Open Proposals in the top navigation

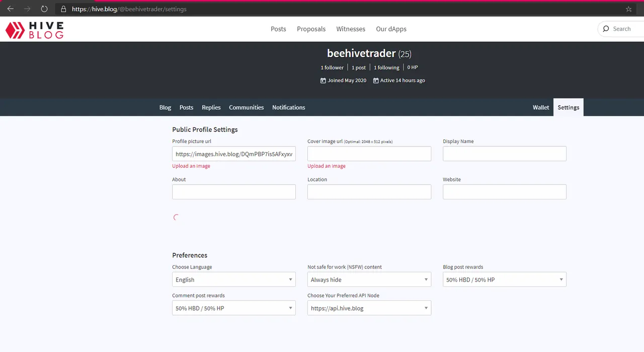click(x=311, y=29)
